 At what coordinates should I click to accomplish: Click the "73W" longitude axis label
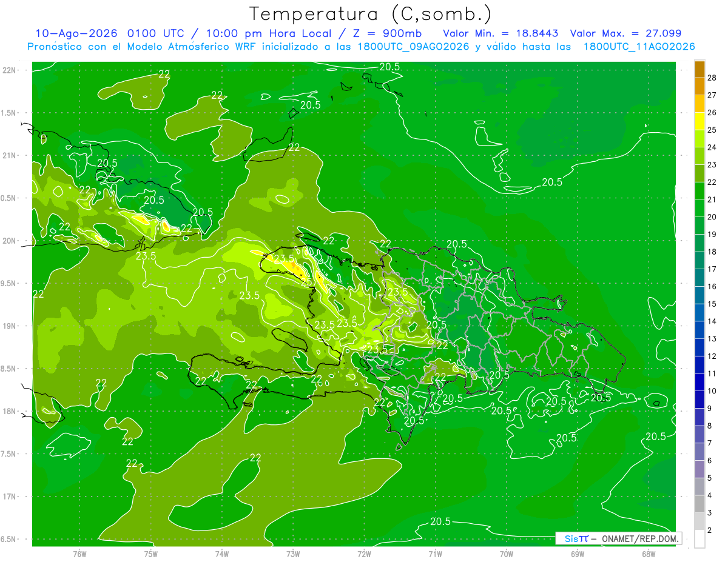click(293, 554)
